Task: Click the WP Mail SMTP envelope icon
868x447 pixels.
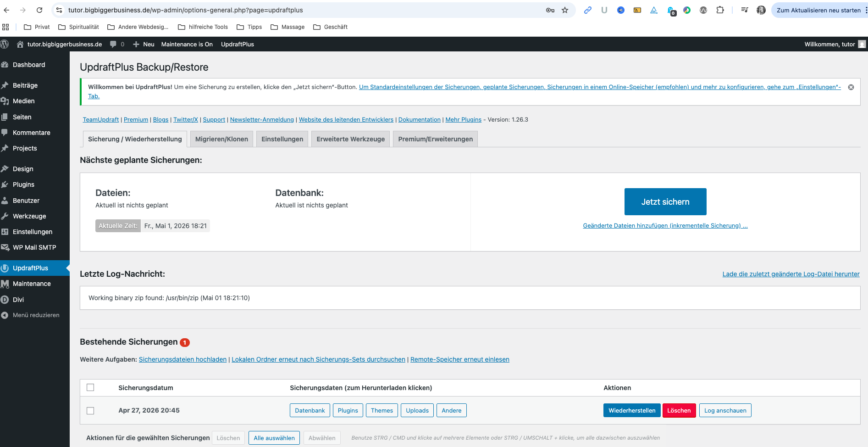Action: click(x=5, y=247)
